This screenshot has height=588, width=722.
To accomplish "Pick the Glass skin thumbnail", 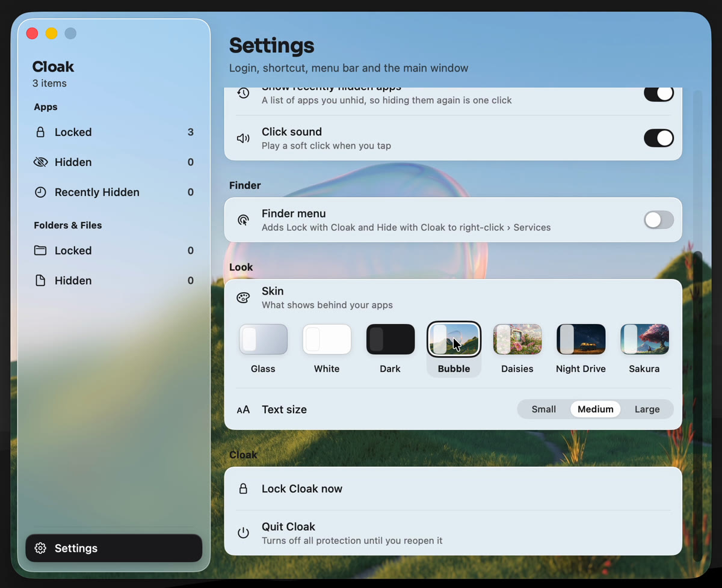I will coord(263,339).
